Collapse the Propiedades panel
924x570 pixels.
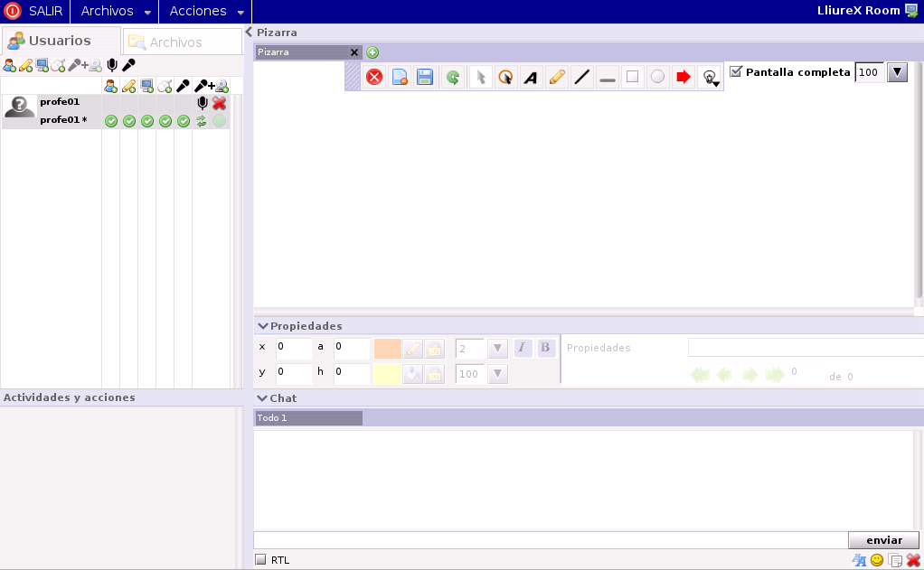click(263, 326)
